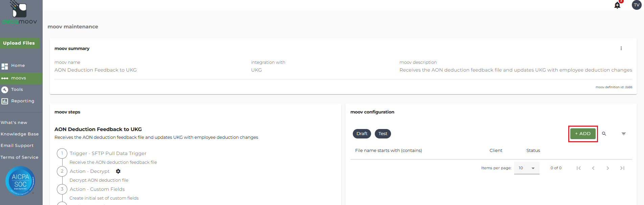Open moovs in sidebar
The height and width of the screenshot is (205, 644).
21,78
